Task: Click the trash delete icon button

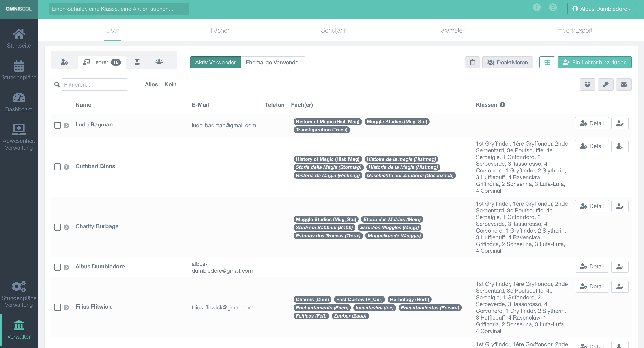Action: coord(472,62)
